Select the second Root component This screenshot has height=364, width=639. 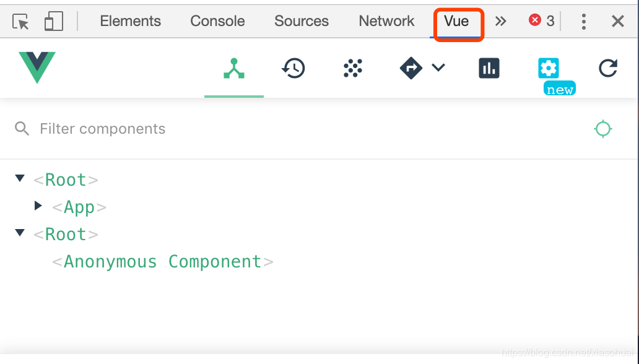click(66, 234)
